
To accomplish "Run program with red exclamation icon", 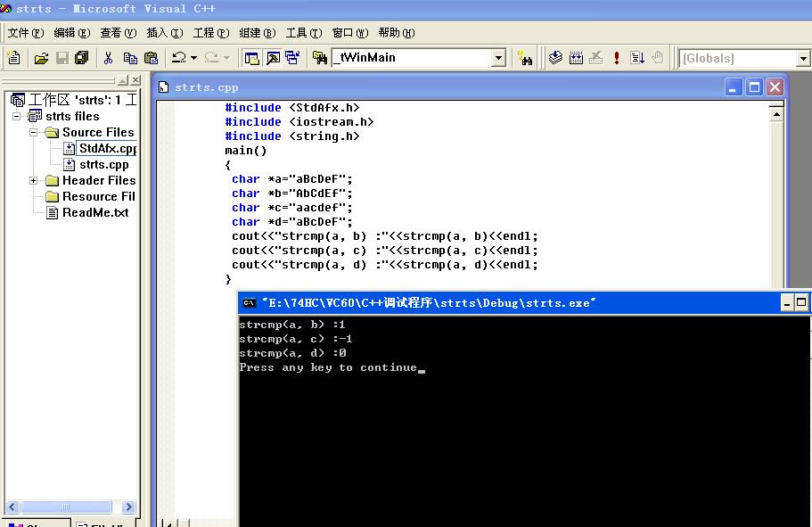I will (616, 58).
